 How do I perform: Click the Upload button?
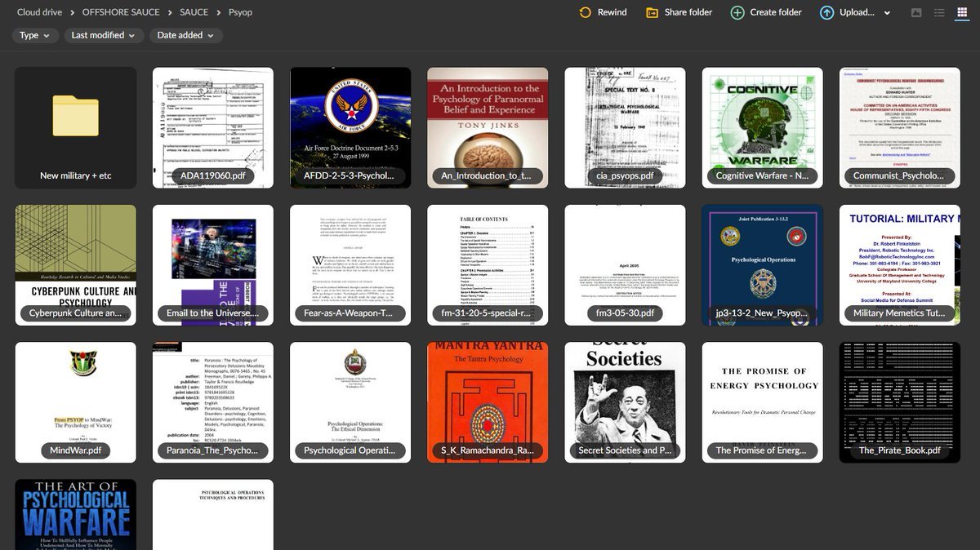(x=847, y=12)
